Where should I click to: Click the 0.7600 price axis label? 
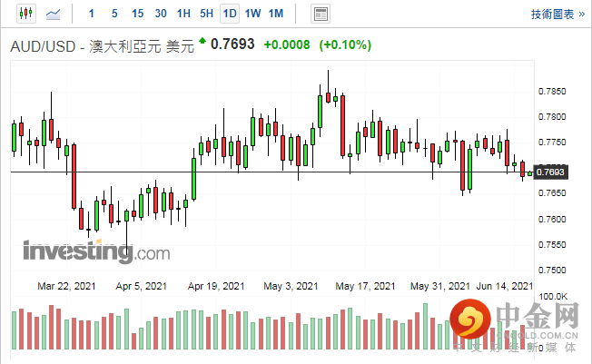coord(552,219)
